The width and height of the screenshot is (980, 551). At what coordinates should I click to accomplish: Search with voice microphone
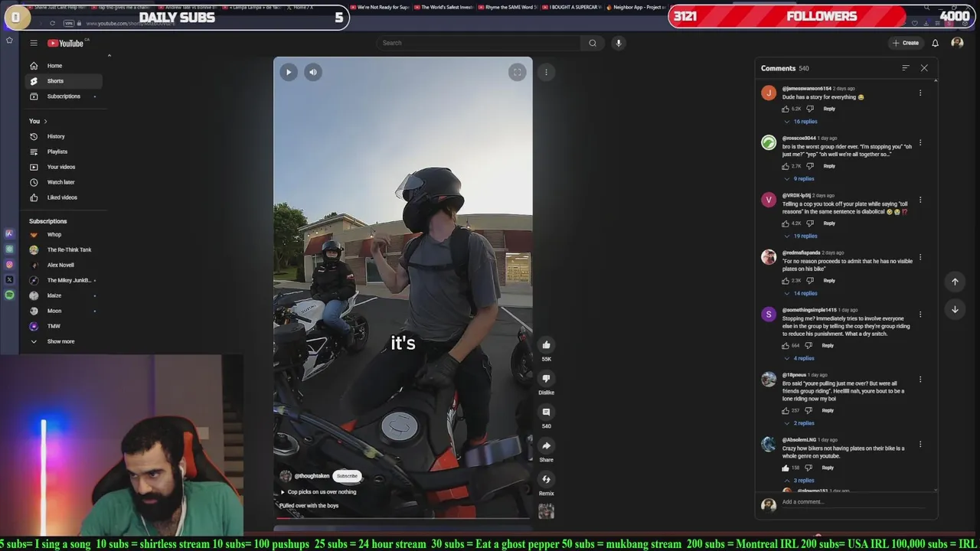click(x=619, y=43)
